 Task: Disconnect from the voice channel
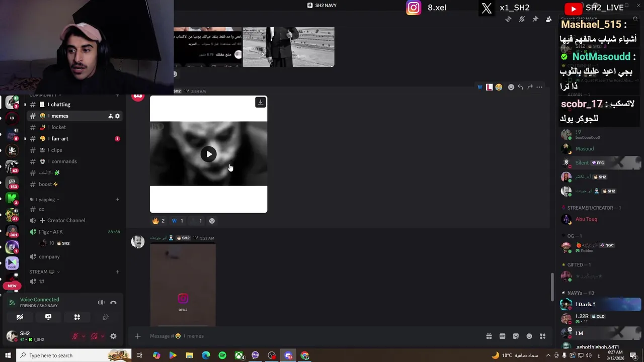click(113, 302)
